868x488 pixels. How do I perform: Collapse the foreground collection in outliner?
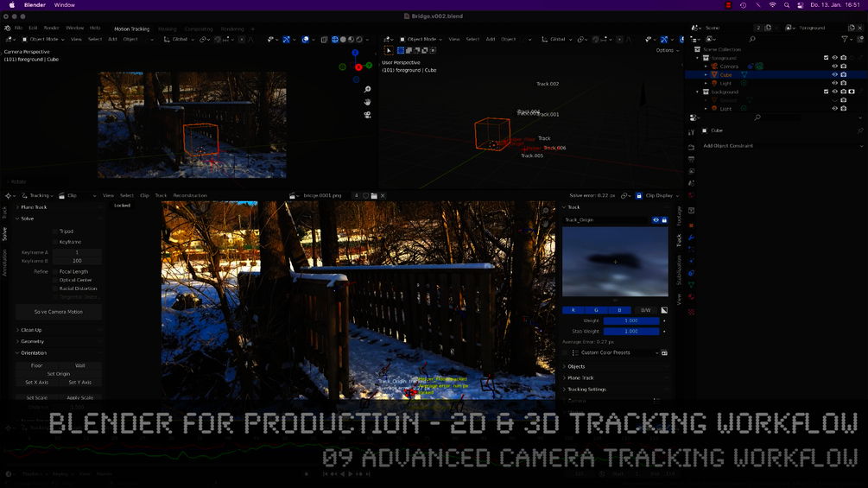698,58
